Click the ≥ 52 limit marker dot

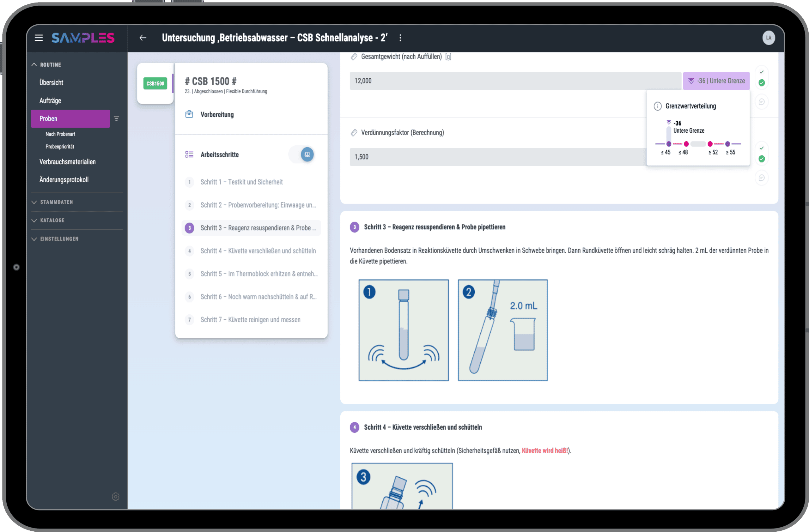coord(710,144)
